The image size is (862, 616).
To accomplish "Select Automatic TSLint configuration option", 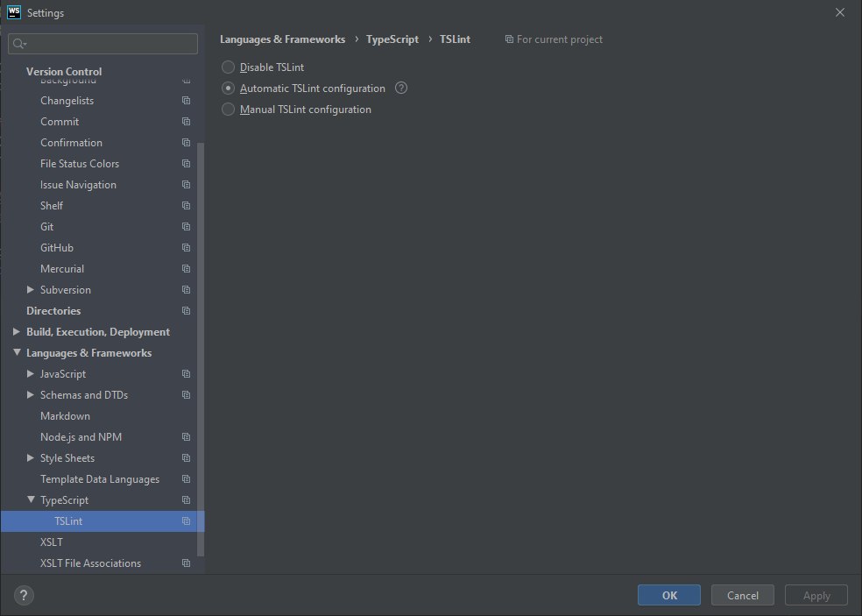I will tap(228, 88).
